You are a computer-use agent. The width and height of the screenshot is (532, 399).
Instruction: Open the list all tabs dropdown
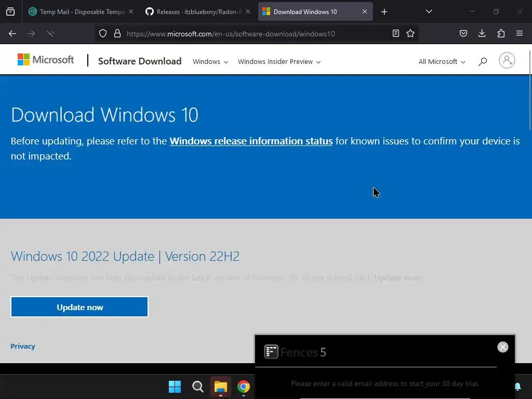429,11
